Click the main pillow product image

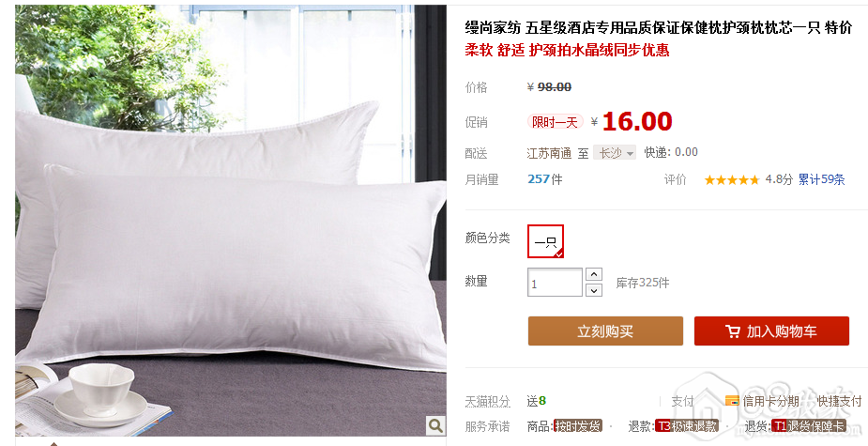[x=230, y=220]
